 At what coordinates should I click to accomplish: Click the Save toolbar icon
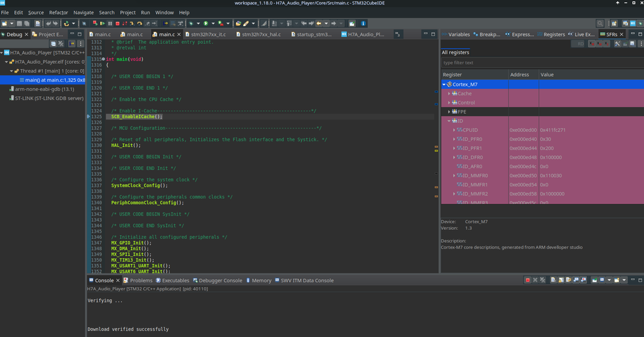[x=19, y=23]
